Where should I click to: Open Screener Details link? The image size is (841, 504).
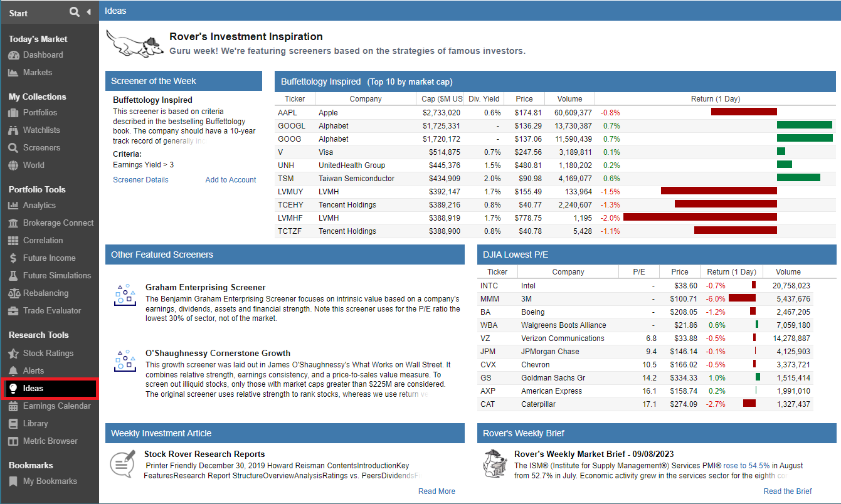[140, 180]
